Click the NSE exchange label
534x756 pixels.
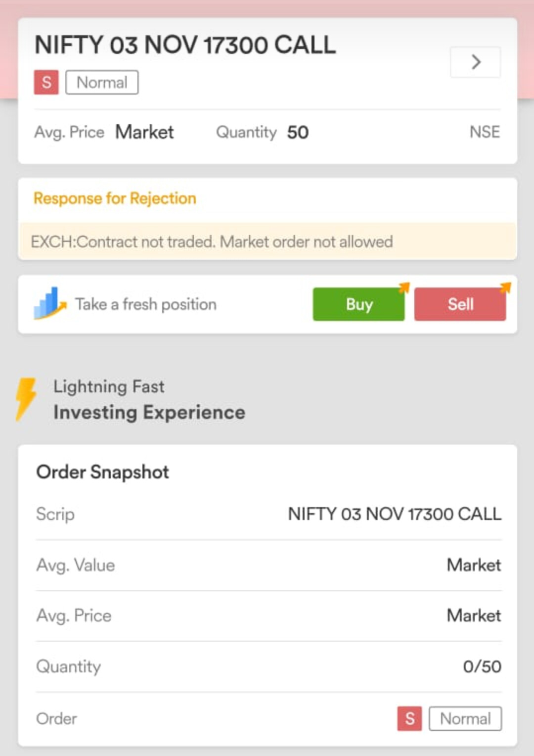point(485,132)
